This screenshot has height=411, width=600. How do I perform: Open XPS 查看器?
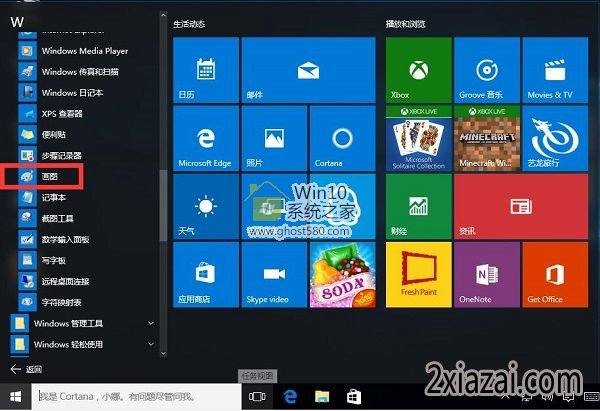click(x=84, y=114)
